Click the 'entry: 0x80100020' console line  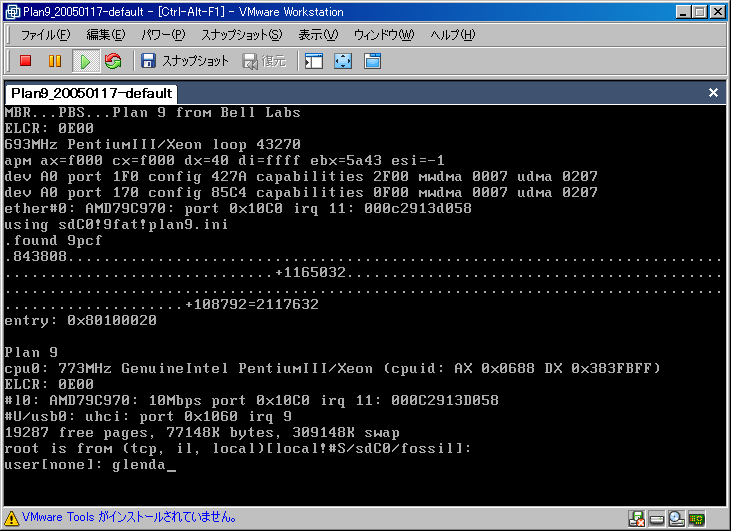(x=81, y=321)
